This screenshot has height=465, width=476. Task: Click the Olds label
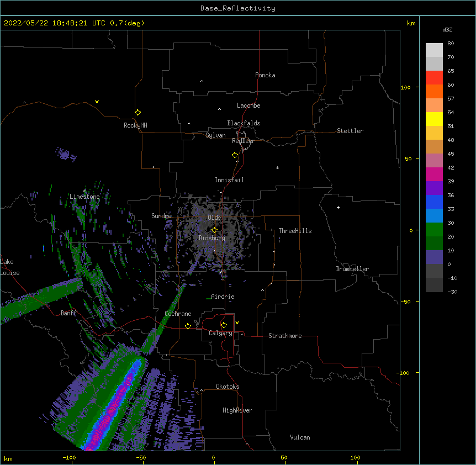point(214,218)
